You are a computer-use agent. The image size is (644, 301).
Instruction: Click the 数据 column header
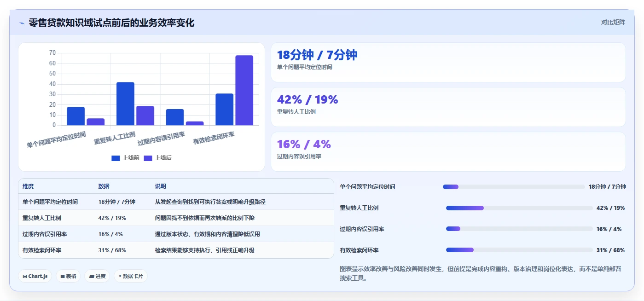coord(104,186)
